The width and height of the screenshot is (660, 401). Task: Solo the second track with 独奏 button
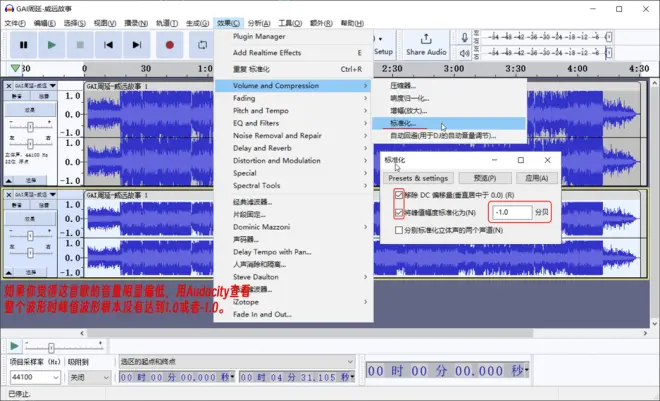coord(44,205)
